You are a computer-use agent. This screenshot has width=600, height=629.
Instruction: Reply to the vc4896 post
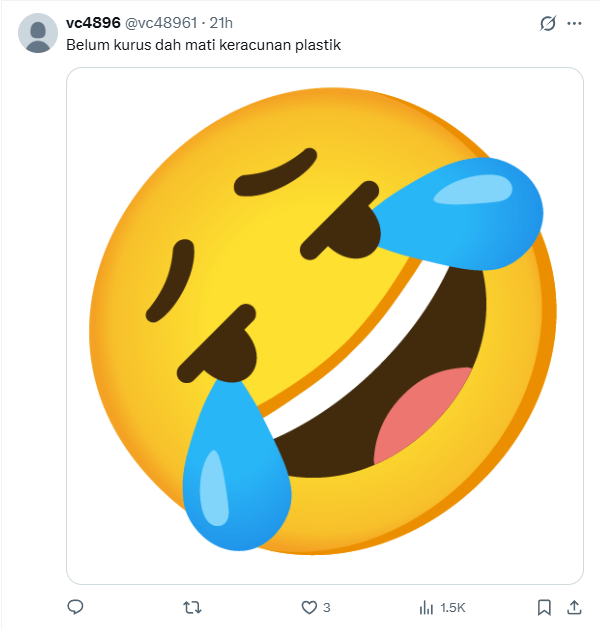[74, 607]
